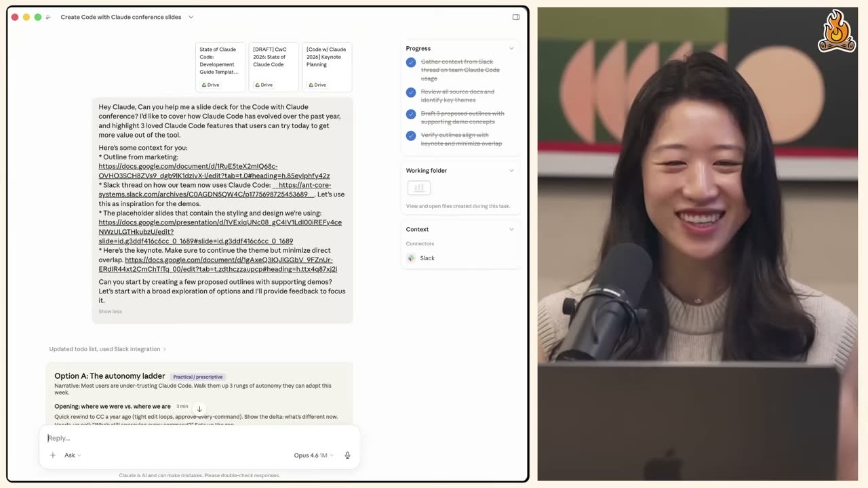Click 'Opening: where we were vs. where we are'
Image resolution: width=868 pixels, height=488 pixels.
[113, 407]
